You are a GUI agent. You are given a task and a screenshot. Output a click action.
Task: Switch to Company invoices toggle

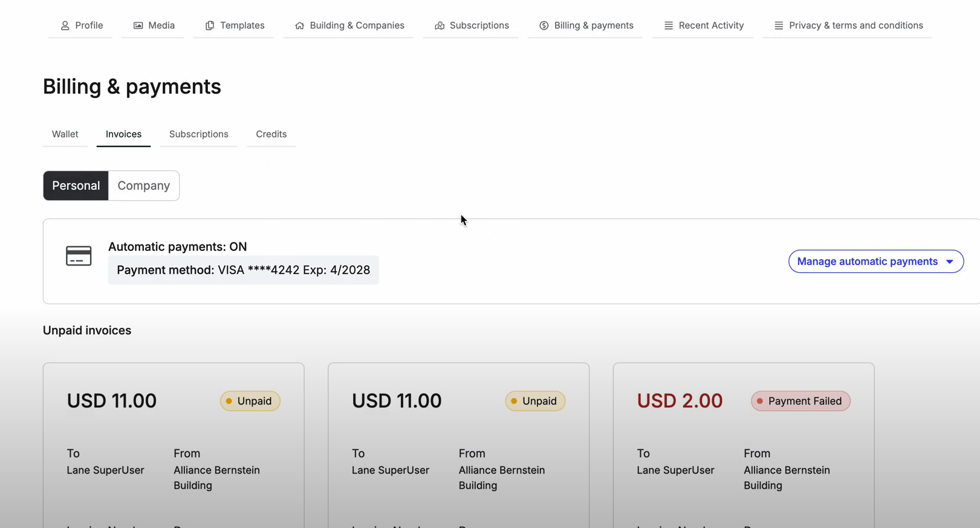pos(144,186)
